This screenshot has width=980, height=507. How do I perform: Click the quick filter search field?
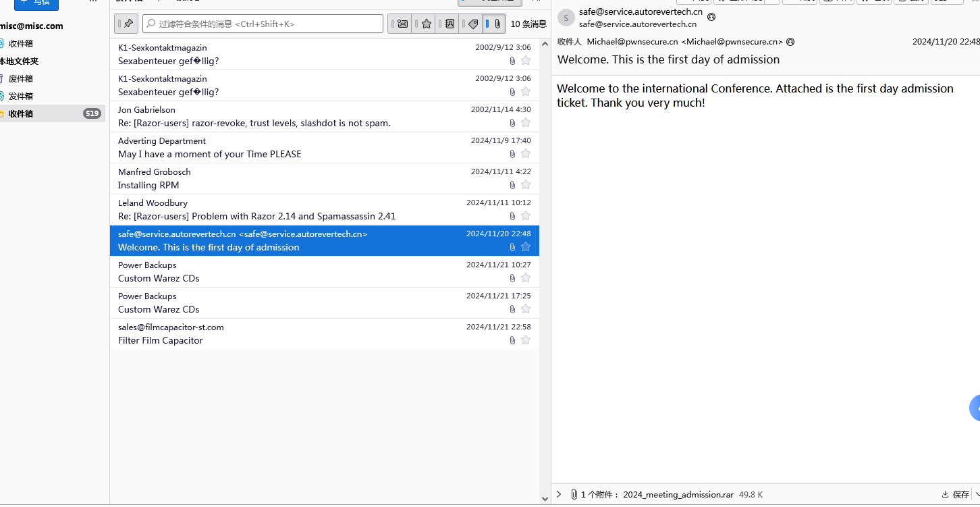tap(263, 24)
